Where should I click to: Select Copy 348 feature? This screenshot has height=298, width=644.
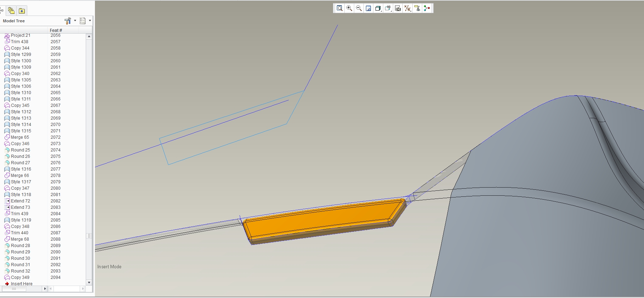pyautogui.click(x=20, y=227)
